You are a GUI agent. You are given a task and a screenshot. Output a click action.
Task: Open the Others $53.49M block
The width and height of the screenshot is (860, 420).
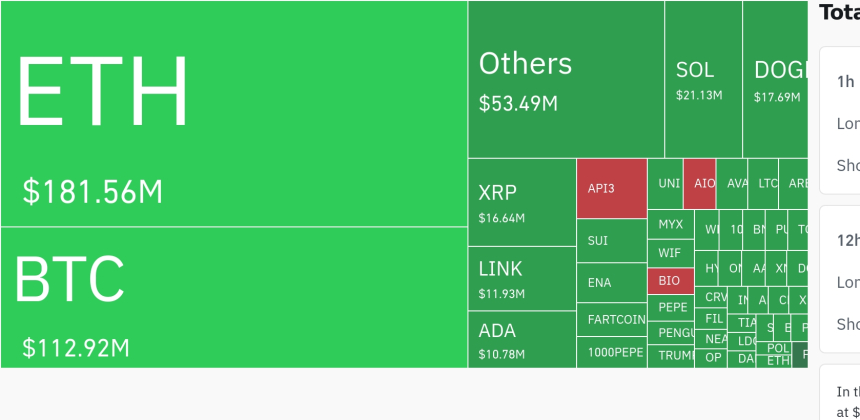(565, 80)
